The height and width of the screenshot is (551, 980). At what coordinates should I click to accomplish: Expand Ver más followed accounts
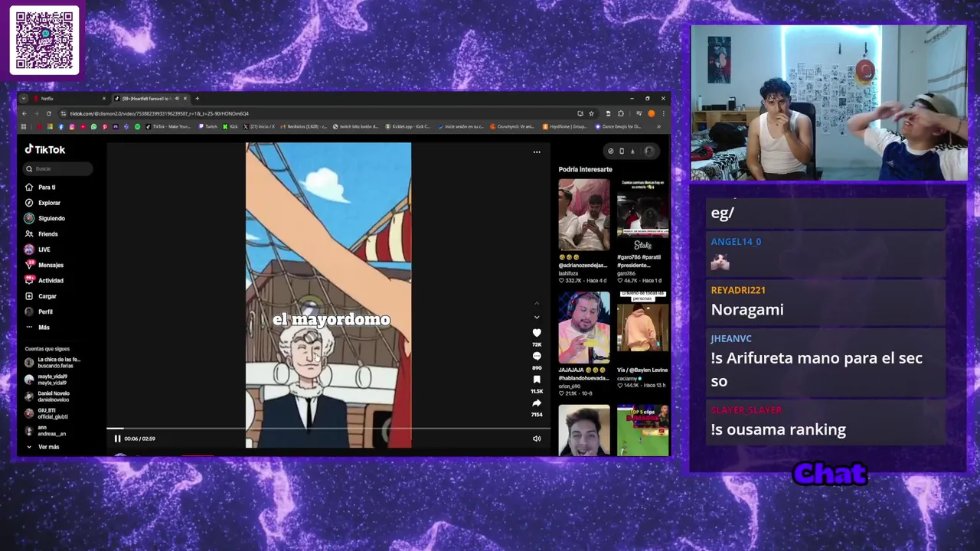point(43,447)
